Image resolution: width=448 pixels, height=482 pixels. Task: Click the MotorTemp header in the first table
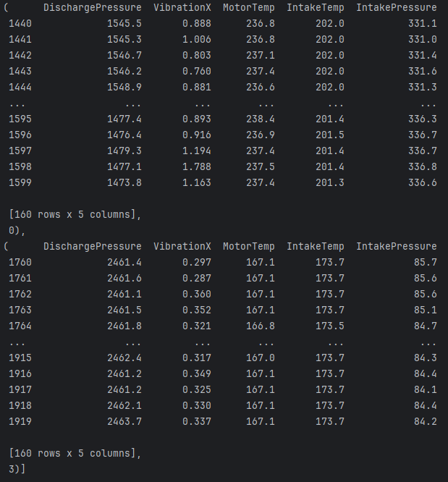coord(248,8)
